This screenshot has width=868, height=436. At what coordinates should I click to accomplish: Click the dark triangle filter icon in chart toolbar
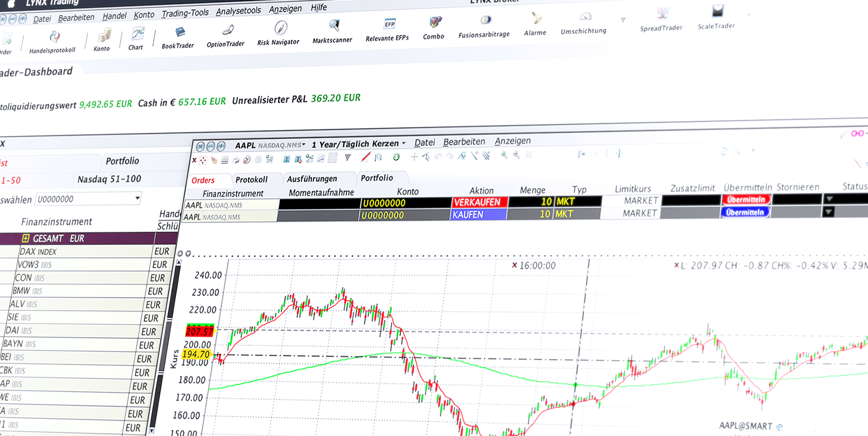(348, 158)
